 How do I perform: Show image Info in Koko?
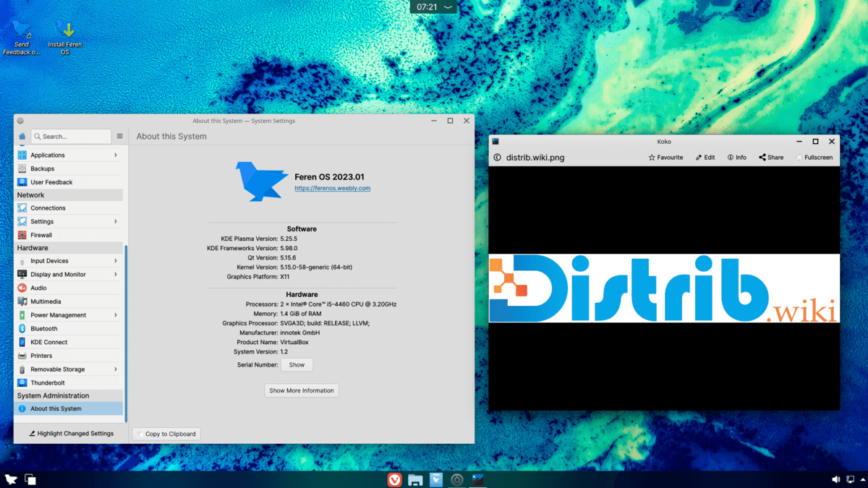(x=737, y=157)
